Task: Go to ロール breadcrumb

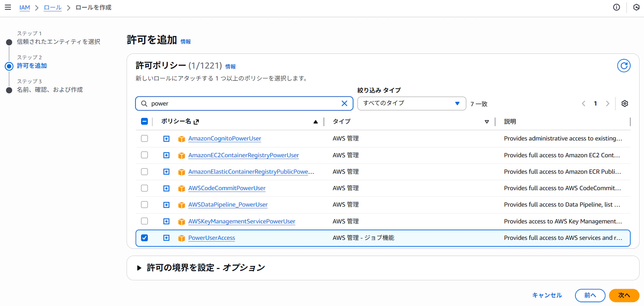Action: [x=53, y=8]
